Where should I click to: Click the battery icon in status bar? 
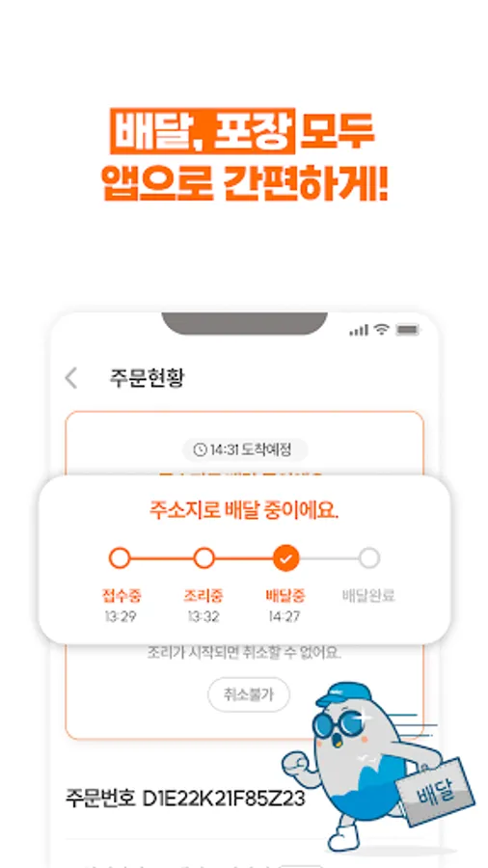point(408,330)
